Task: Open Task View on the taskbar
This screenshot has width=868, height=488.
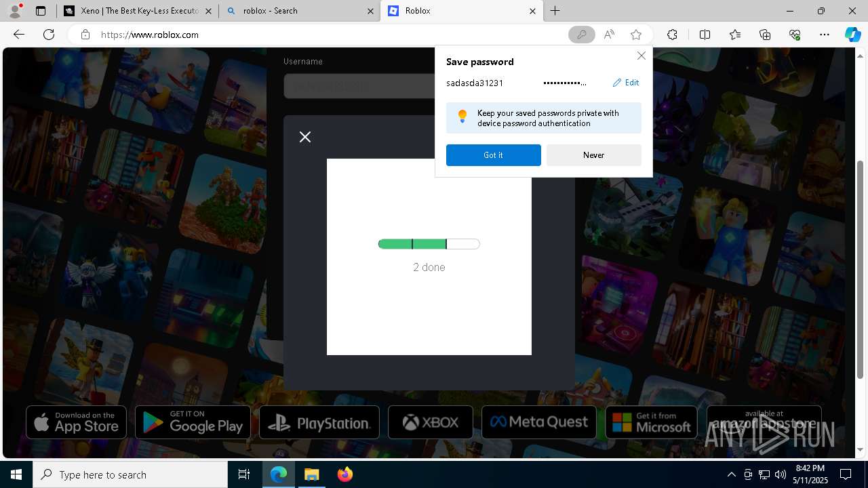Action: [244, 474]
